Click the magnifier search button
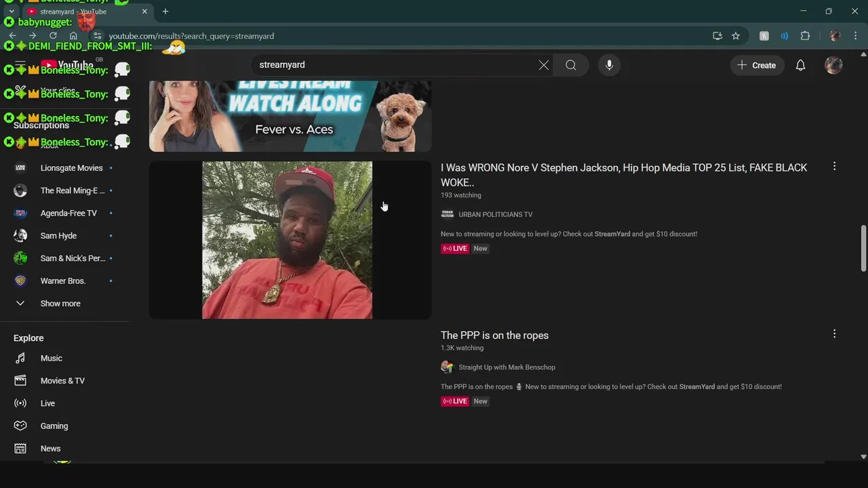Screen dimensions: 868x488 [571, 65]
